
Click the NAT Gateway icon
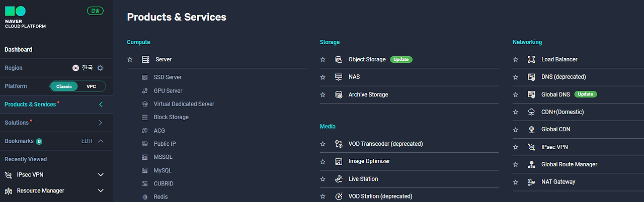[x=531, y=182]
